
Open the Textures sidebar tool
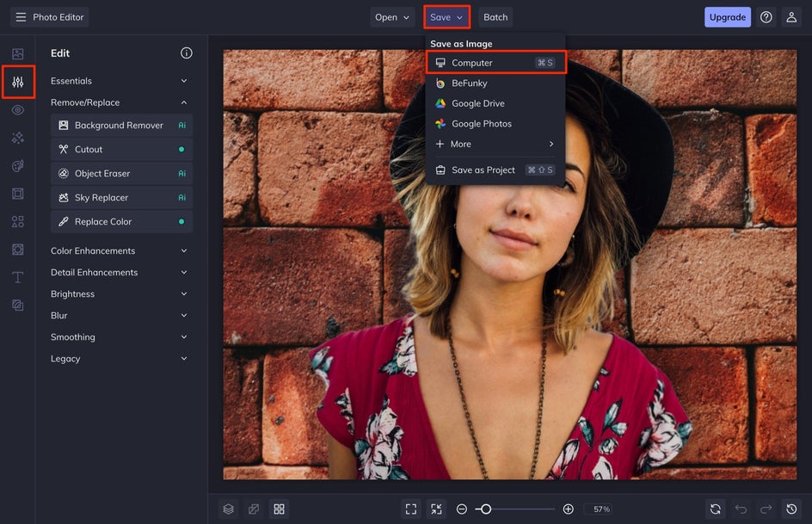coord(17,305)
